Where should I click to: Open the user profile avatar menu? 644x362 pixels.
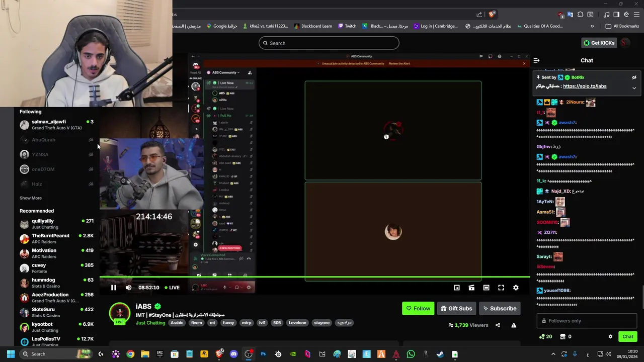click(625, 43)
